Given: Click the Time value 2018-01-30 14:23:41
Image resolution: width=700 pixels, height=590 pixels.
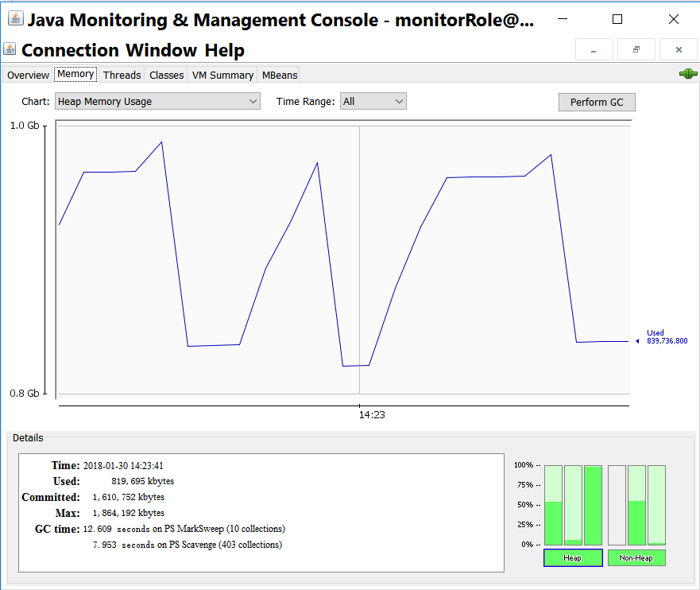Looking at the screenshot, I should (x=123, y=466).
